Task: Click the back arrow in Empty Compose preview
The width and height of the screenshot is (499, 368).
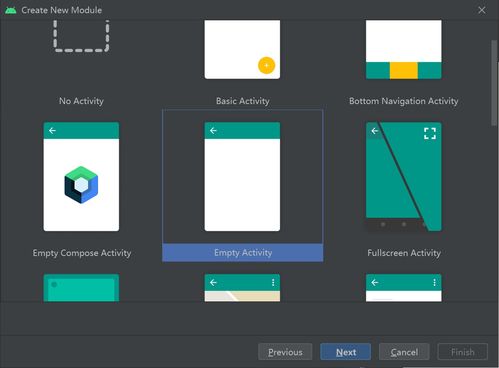Action: point(52,131)
